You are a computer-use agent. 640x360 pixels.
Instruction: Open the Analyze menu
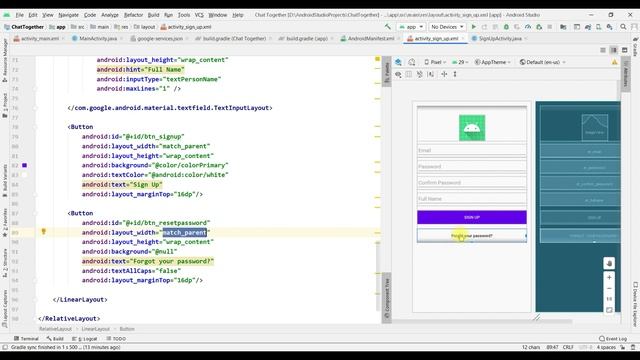point(109,15)
